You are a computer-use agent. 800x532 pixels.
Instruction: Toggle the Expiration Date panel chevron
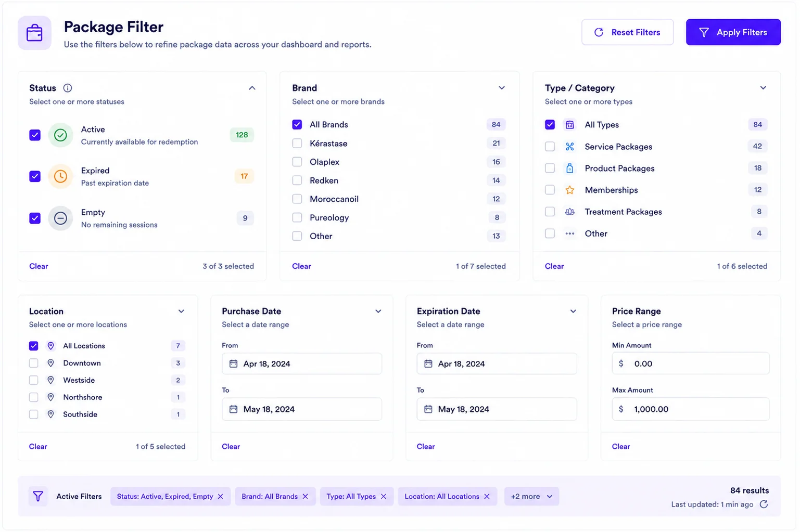(573, 312)
